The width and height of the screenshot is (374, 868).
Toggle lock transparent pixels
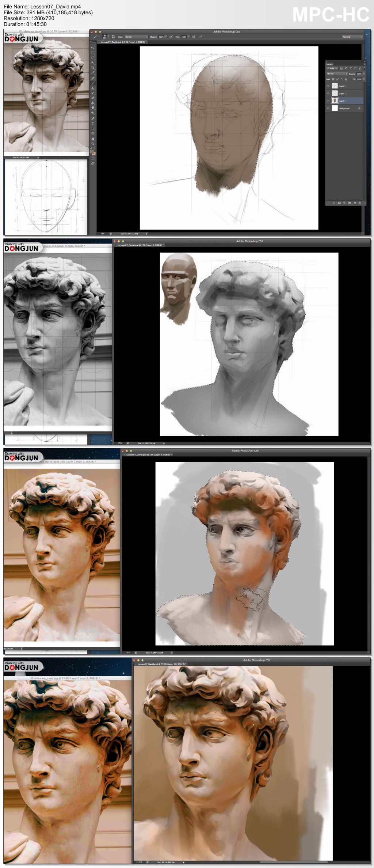pos(333,79)
